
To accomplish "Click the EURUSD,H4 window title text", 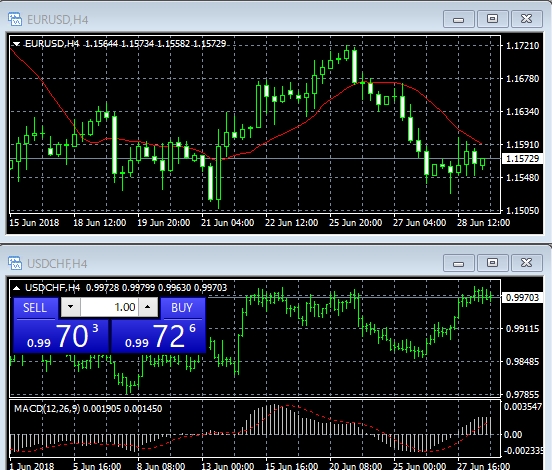I will click(x=58, y=20).
